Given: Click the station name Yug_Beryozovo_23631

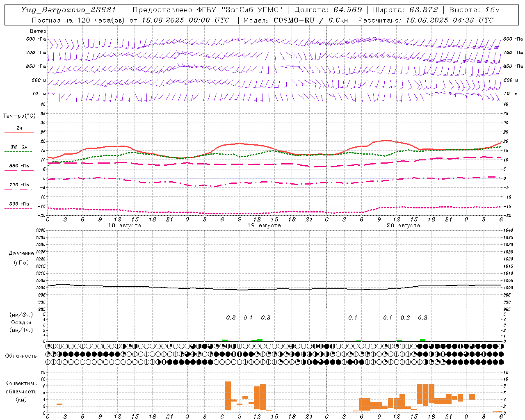Looking at the screenshot, I should tap(68, 10).
